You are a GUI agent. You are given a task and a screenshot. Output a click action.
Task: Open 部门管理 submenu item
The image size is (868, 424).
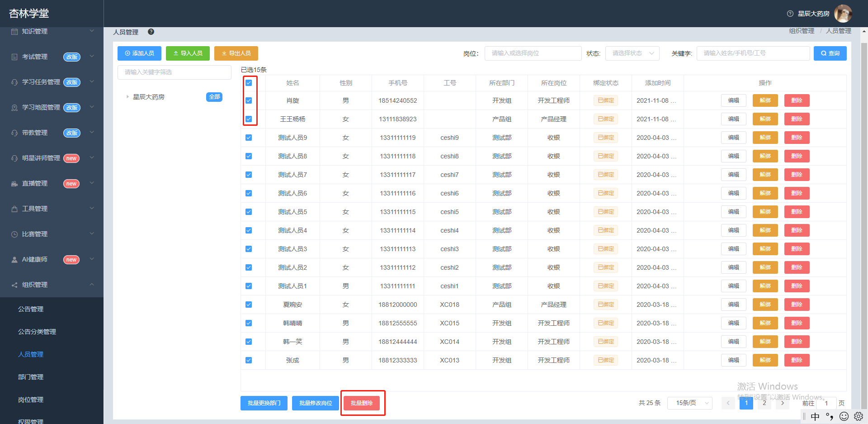[x=31, y=377]
